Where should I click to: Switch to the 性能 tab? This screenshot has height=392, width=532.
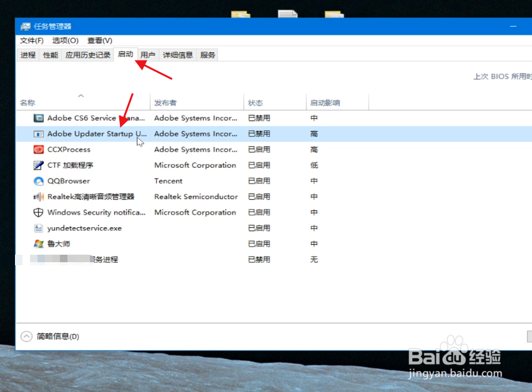(51, 55)
